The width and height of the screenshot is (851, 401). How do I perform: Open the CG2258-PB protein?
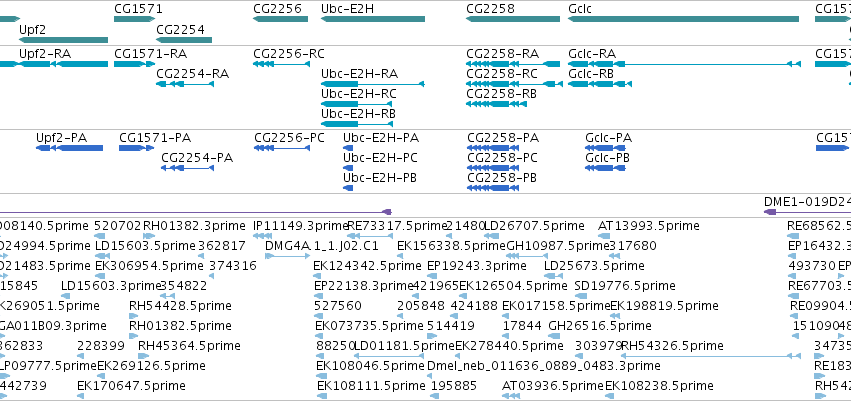tap(493, 188)
